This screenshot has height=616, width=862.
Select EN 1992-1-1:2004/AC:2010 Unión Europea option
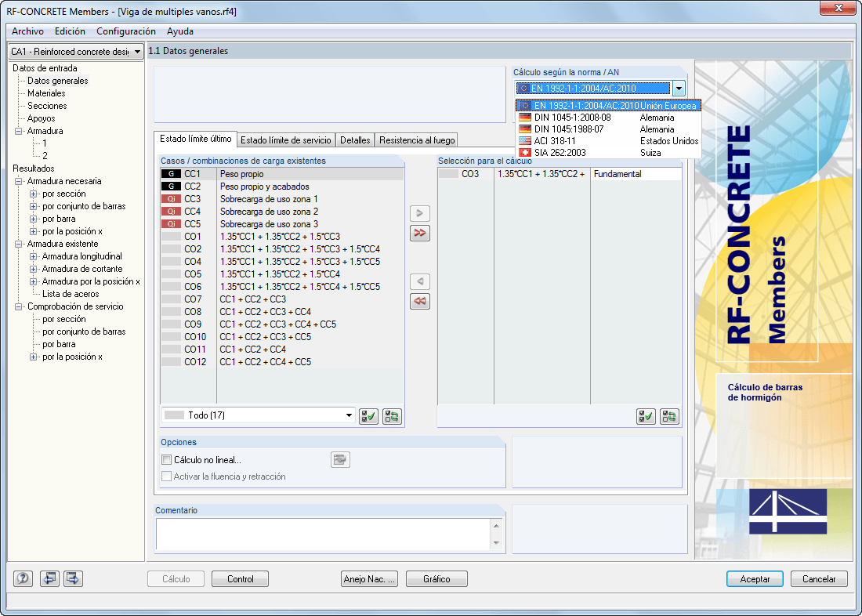[608, 106]
